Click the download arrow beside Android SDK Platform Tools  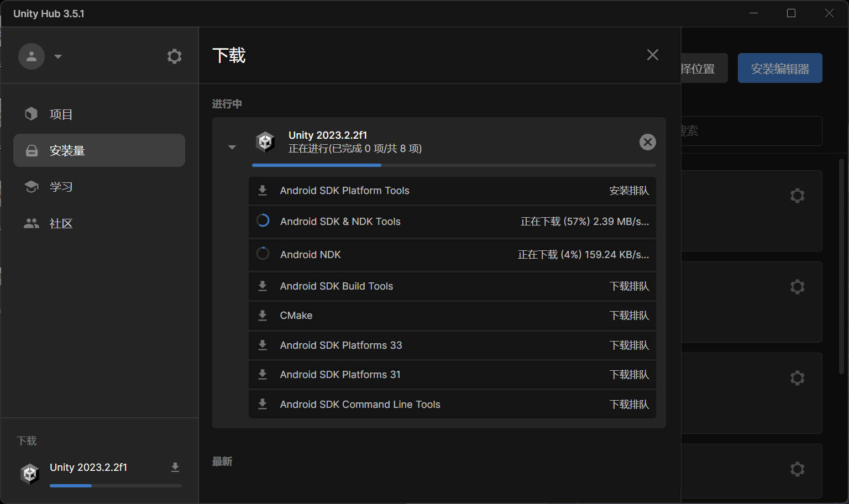tap(263, 190)
